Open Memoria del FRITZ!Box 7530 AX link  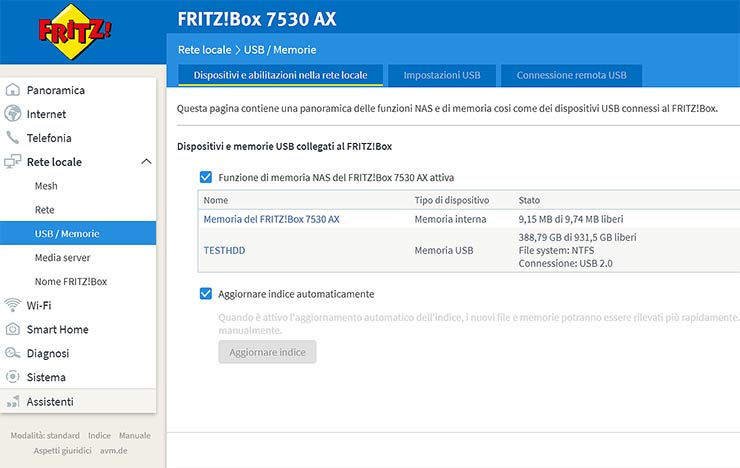click(271, 219)
